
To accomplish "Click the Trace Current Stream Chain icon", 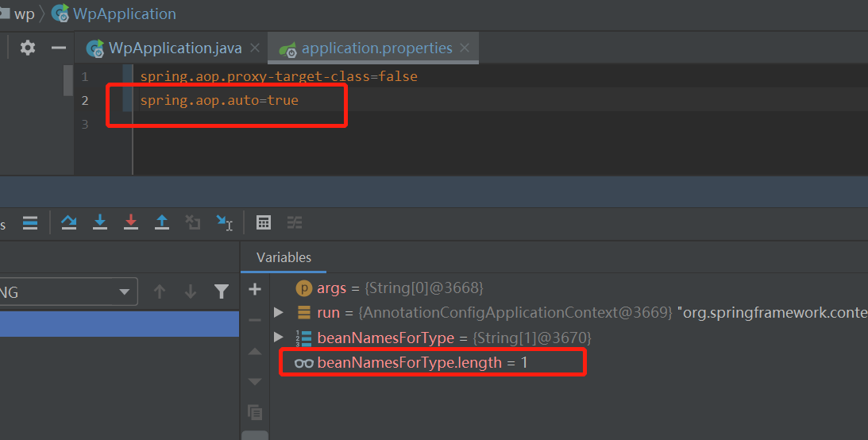I will point(295,222).
